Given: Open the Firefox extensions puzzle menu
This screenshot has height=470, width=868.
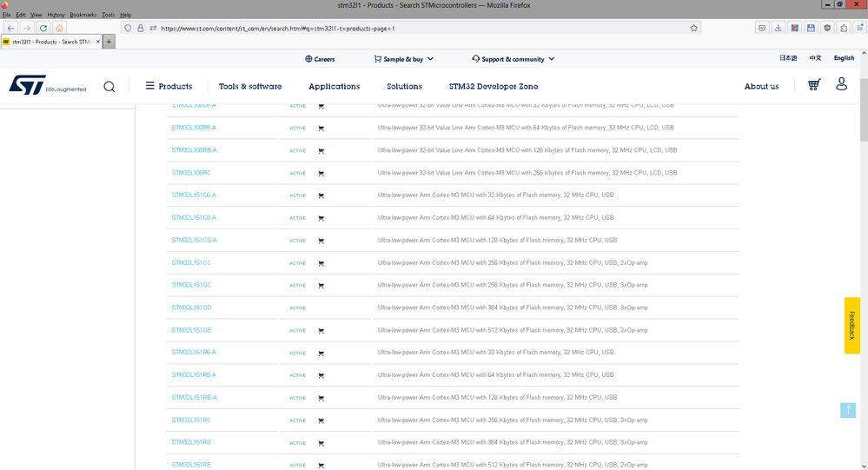Looking at the screenshot, I should [x=844, y=28].
